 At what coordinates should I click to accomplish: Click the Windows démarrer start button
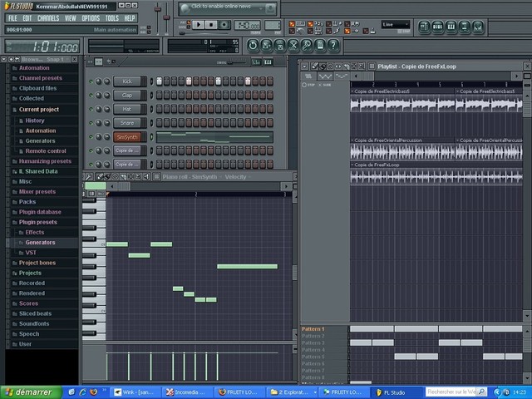coord(29,392)
